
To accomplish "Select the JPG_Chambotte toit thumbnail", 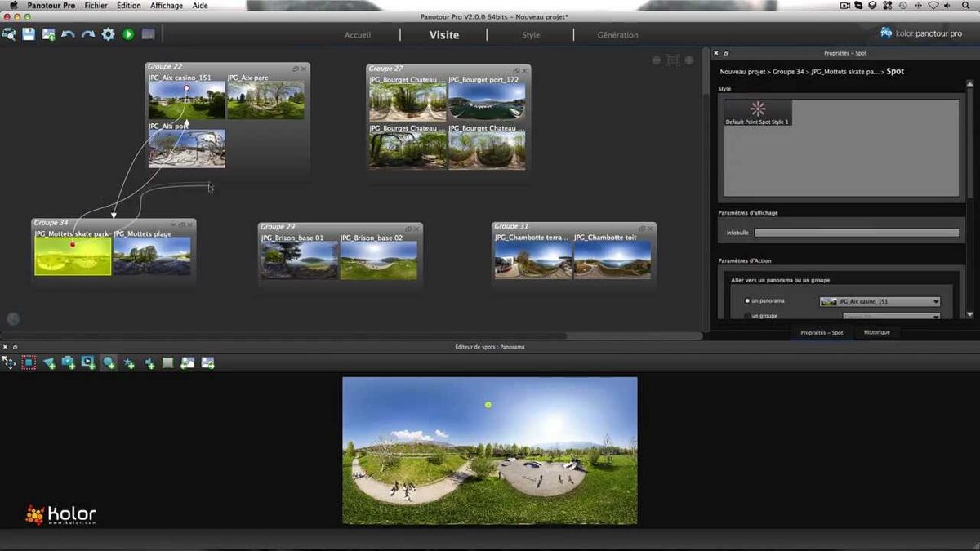I will (x=612, y=260).
